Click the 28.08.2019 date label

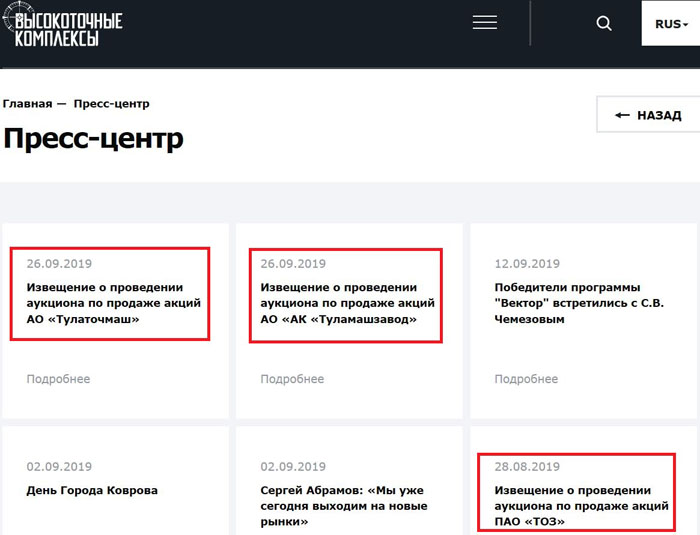527,467
